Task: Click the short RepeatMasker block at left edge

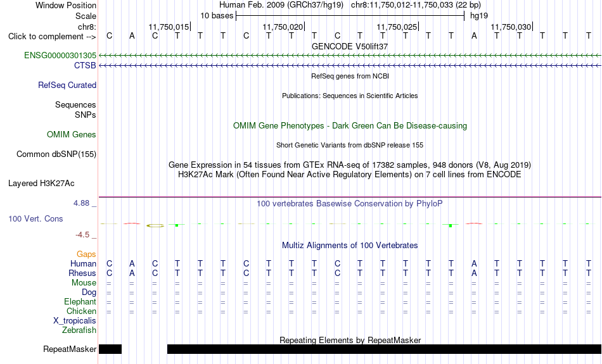Action: [110, 349]
